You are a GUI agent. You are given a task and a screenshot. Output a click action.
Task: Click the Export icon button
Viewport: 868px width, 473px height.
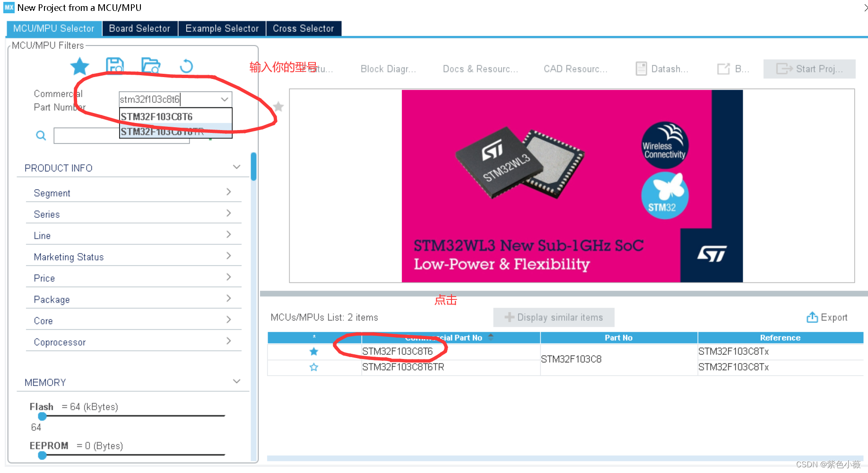coord(827,317)
